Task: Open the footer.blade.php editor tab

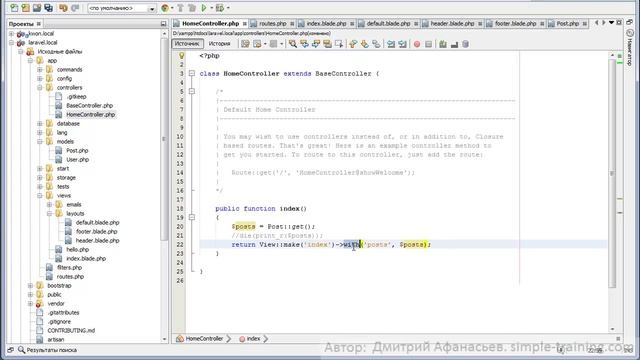Action: 516,24
